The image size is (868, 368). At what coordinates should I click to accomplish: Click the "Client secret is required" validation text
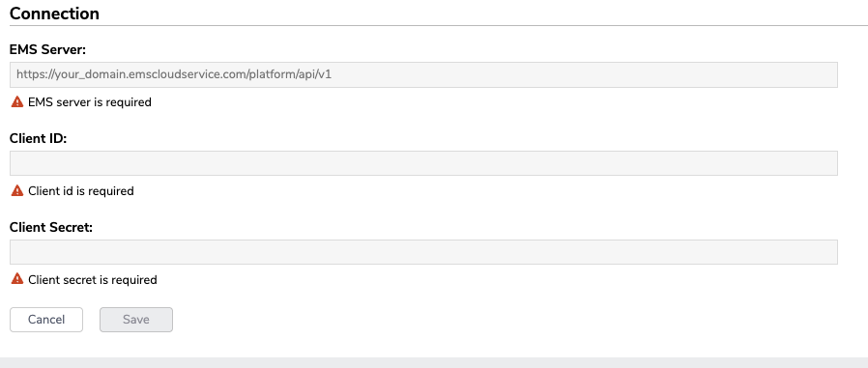93,279
